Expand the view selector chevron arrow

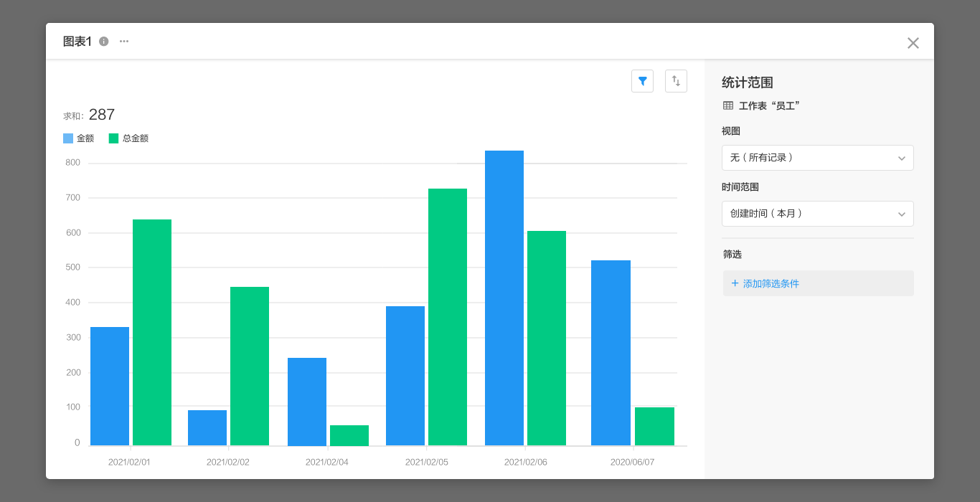coord(902,158)
